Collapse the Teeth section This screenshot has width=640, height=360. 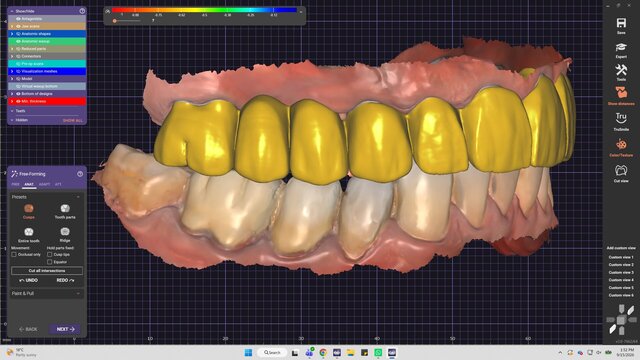click(12, 111)
